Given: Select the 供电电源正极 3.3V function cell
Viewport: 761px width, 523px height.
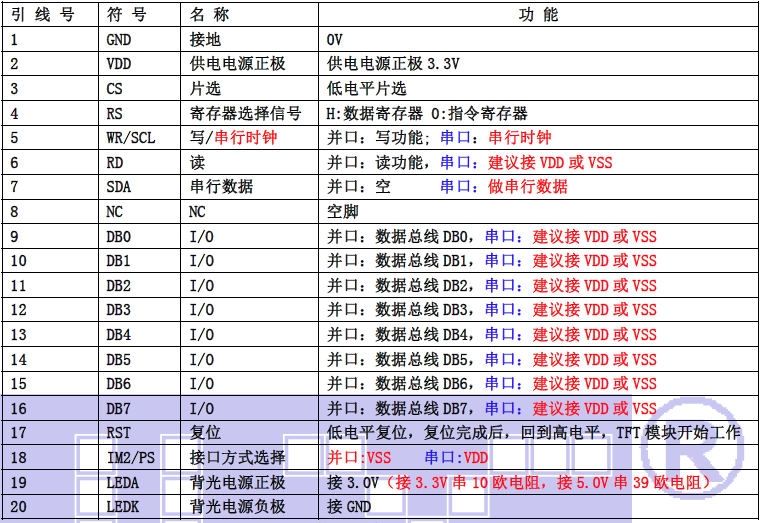Looking at the screenshot, I should pyautogui.click(x=394, y=64).
